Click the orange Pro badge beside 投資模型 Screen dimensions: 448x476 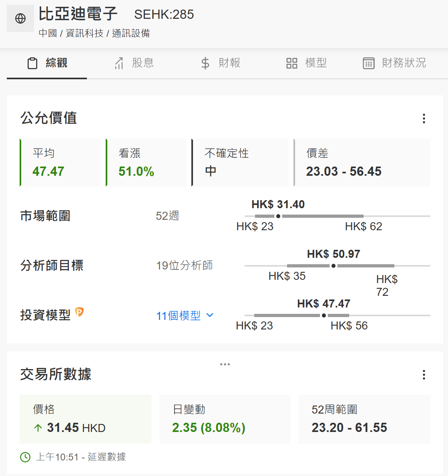pyautogui.click(x=79, y=312)
